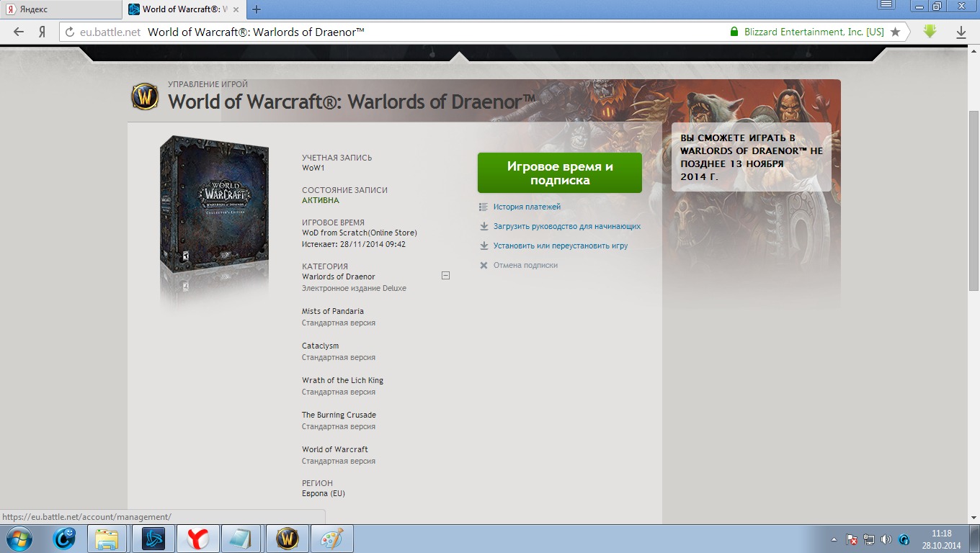This screenshot has height=553, width=980.
Task: Click 'Электронное издание Deluxe' edition text
Action: pos(354,288)
